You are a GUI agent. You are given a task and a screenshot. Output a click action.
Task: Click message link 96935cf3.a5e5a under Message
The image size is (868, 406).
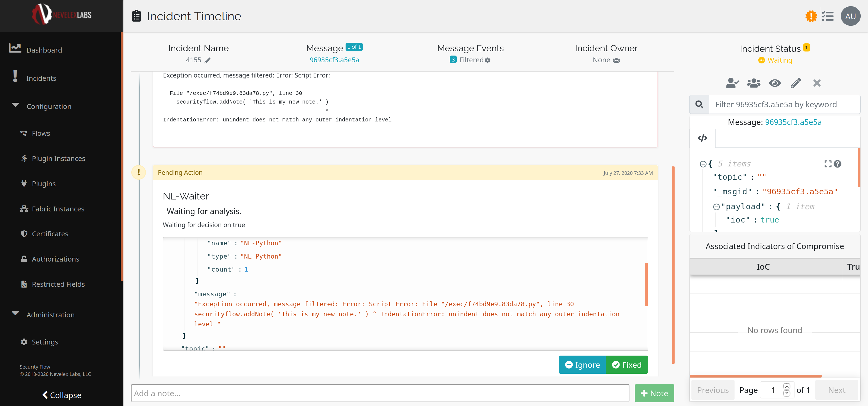(334, 60)
